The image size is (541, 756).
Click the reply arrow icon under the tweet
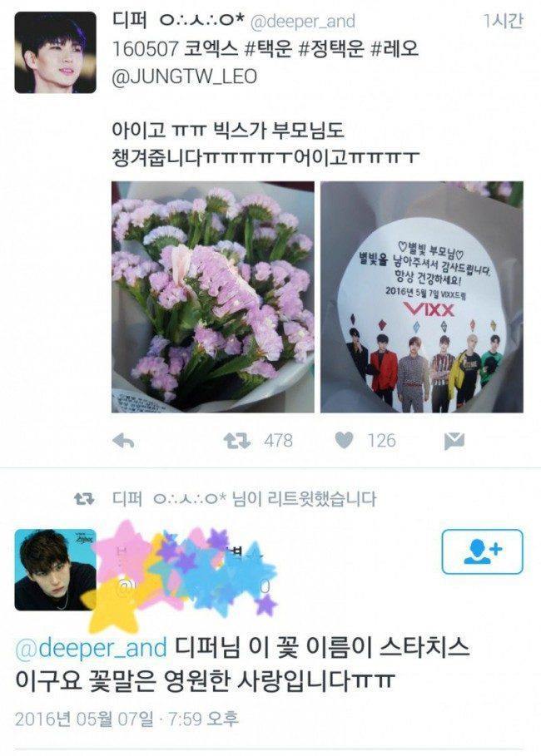123,441
